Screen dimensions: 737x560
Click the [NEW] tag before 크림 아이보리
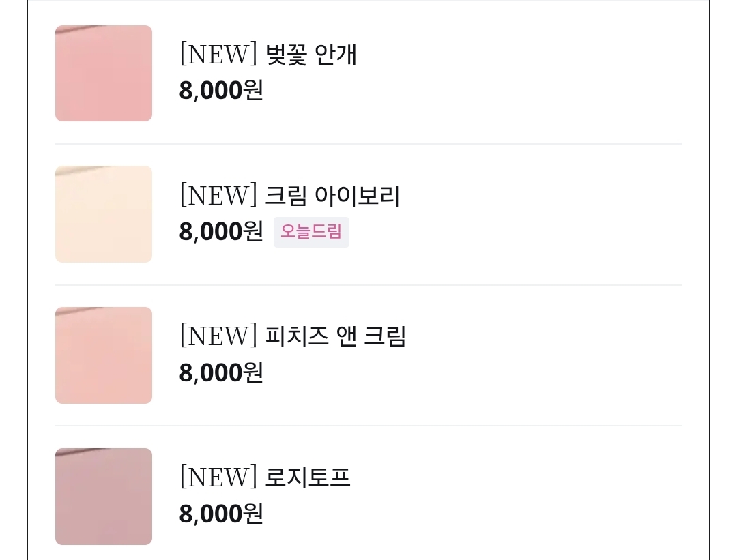point(218,196)
